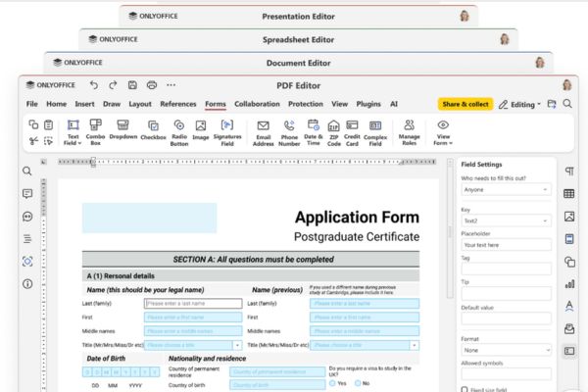Viewport: 588px width, 392px height.
Task: Insert a Credit Card field
Action: click(x=352, y=132)
